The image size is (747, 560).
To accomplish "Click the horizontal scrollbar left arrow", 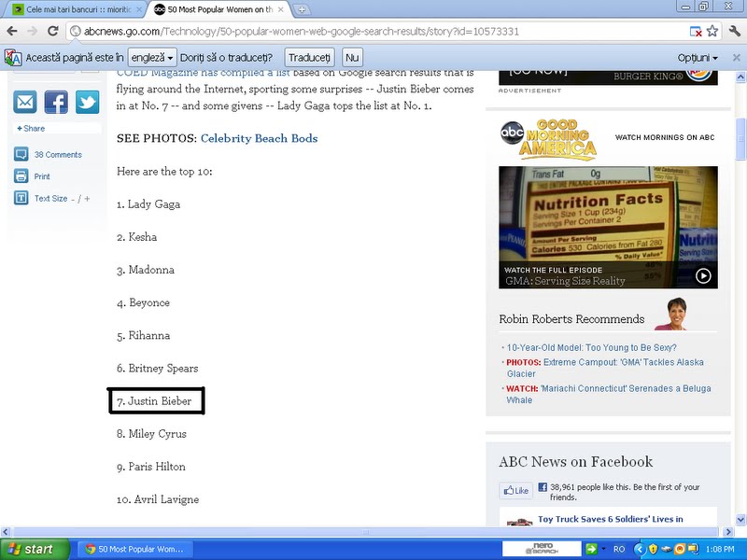I will point(6,532).
